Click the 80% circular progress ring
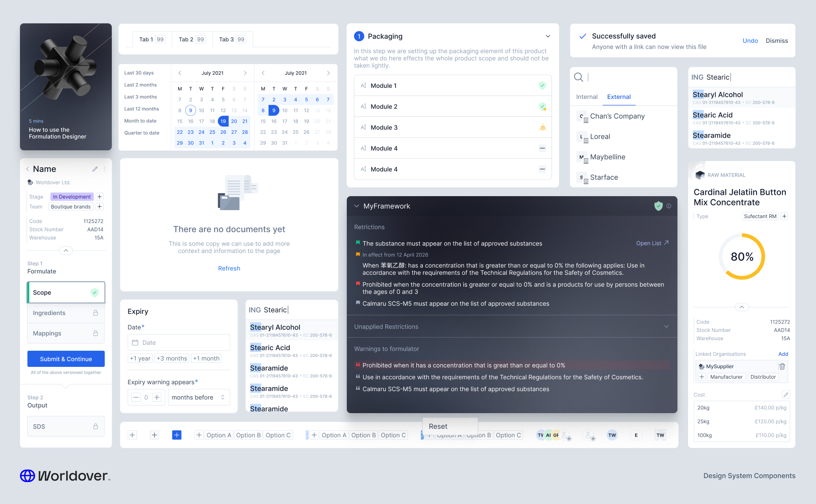Screen dimensions: 816x504 pos(742,256)
